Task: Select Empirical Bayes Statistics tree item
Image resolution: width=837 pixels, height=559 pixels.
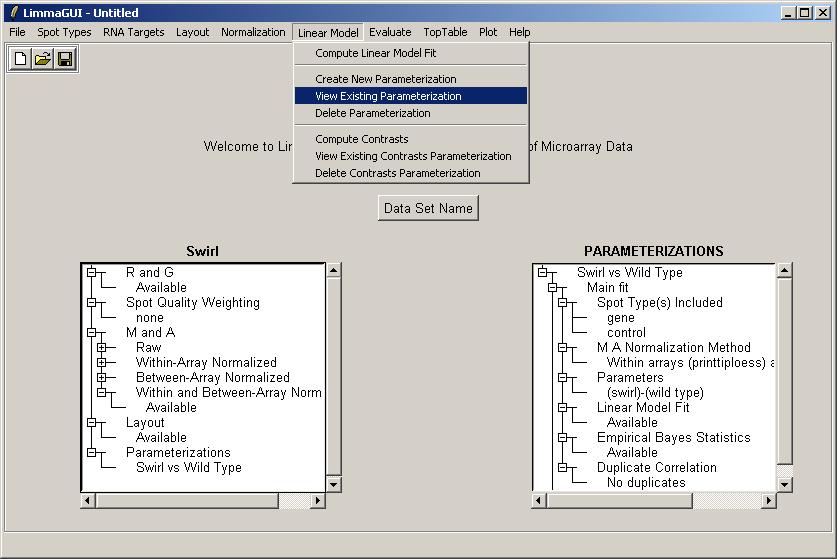Action: tap(673, 437)
